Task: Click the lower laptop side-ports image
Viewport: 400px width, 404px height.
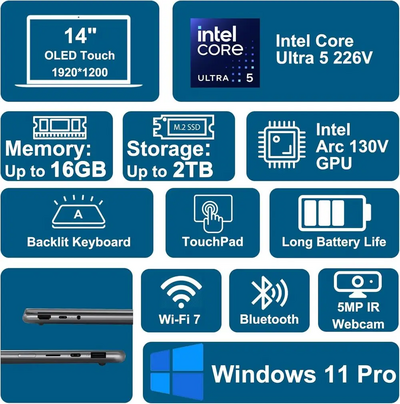Action: (x=63, y=357)
